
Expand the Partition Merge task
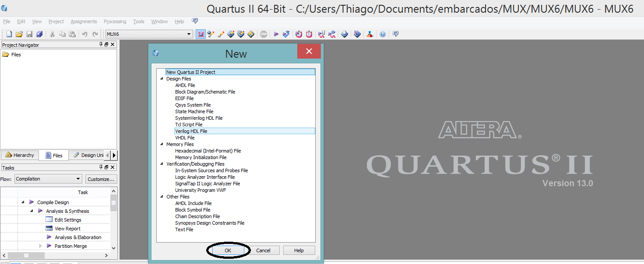pyautogui.click(x=40, y=246)
